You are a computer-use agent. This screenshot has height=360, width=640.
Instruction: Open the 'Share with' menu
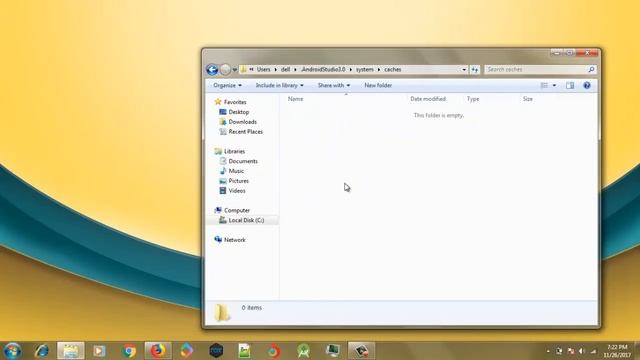coord(334,85)
